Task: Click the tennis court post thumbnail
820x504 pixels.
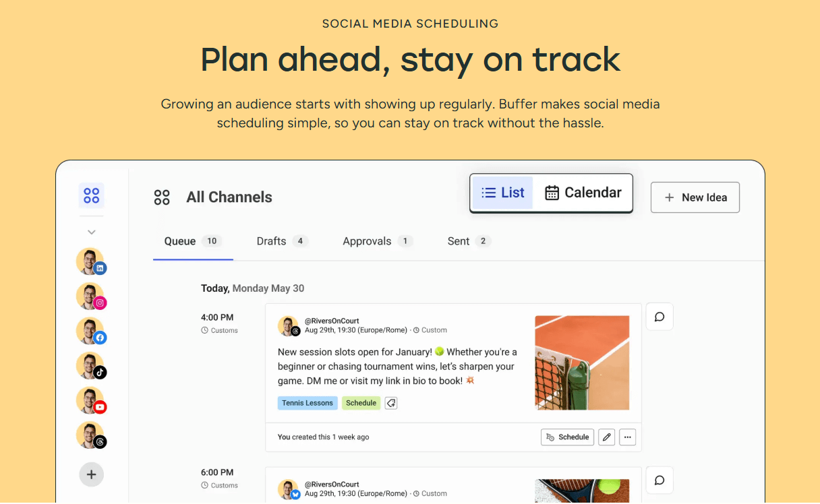Action: (x=582, y=363)
